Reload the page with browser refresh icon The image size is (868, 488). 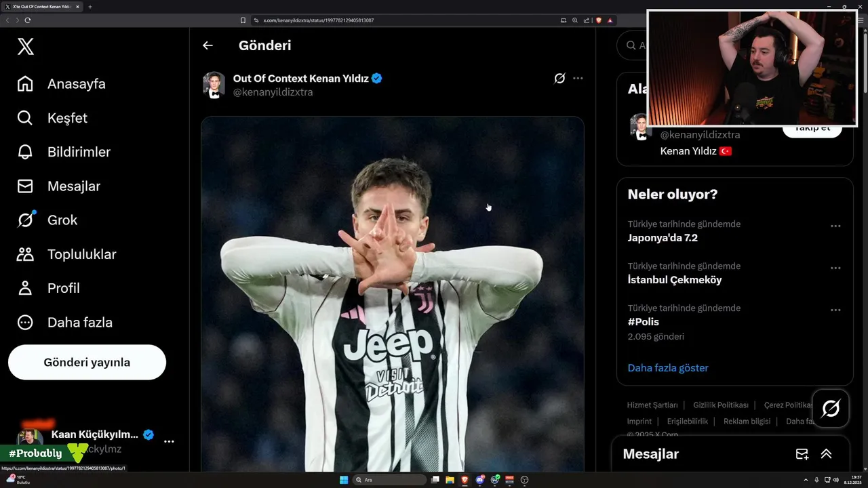[x=28, y=20]
